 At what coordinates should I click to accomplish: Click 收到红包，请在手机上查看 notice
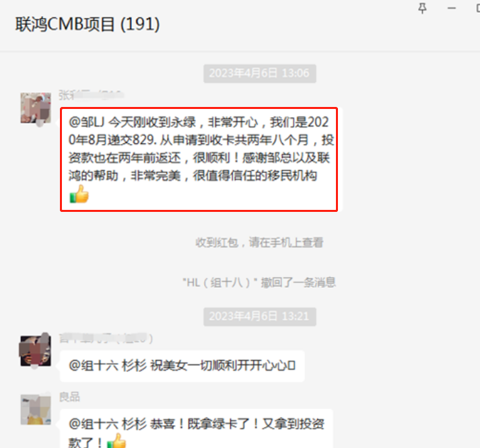click(259, 243)
